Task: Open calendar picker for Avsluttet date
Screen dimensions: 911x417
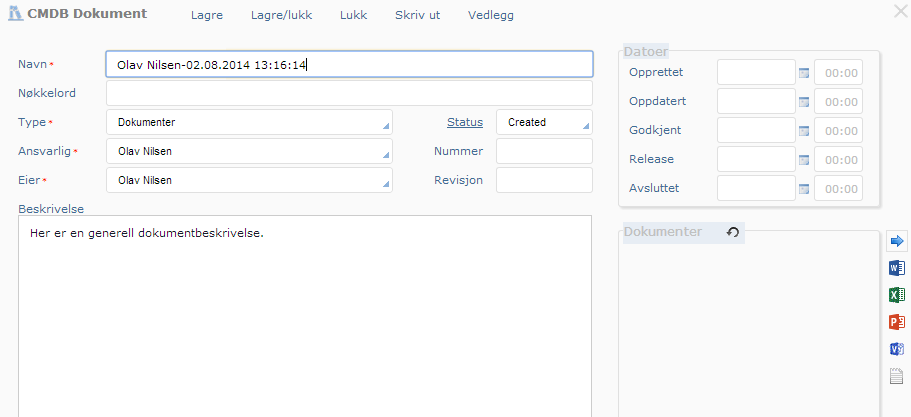Action: [x=804, y=189]
